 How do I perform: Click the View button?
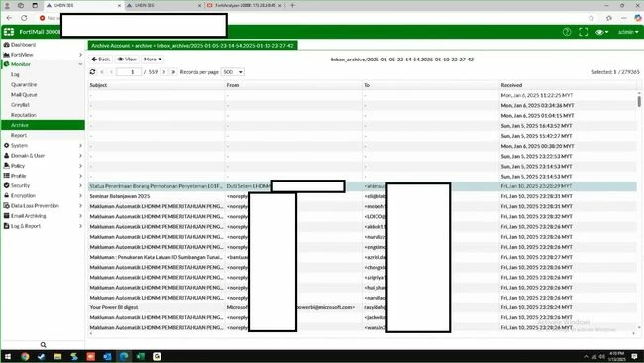(x=127, y=60)
